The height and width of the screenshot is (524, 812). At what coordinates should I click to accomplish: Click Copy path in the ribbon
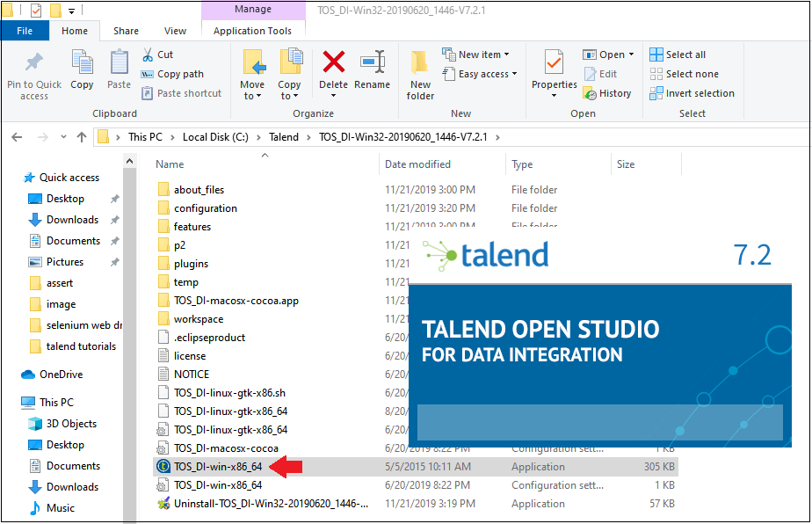tap(173, 74)
